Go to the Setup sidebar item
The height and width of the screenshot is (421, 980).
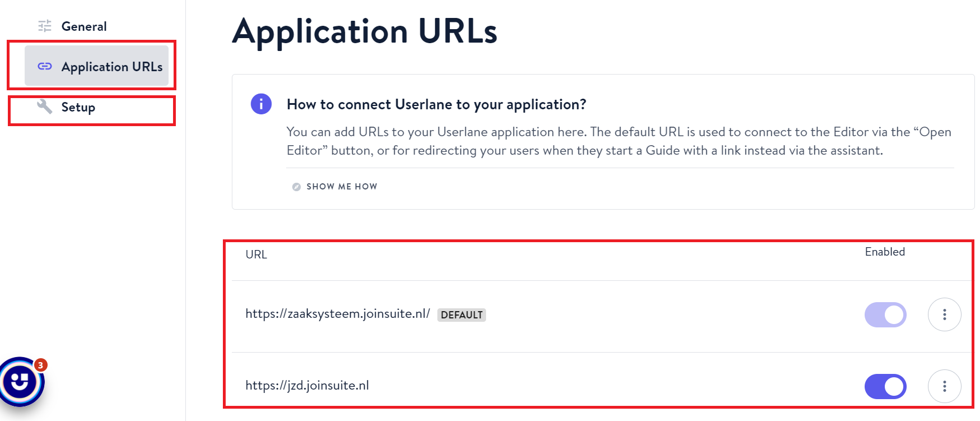tap(78, 107)
